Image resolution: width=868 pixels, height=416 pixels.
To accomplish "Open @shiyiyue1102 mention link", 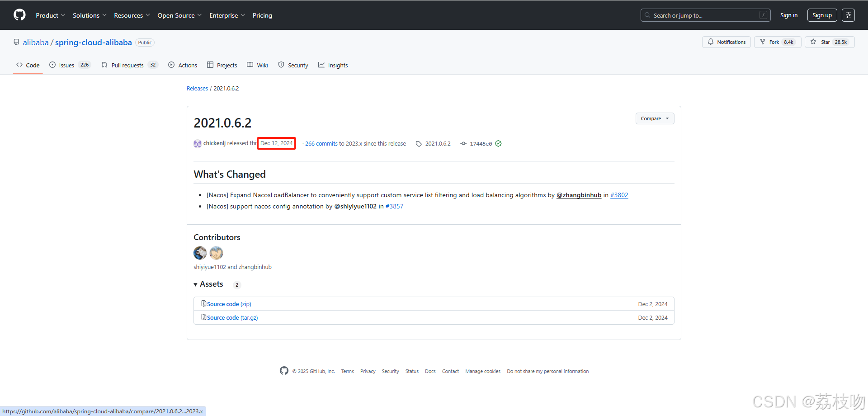I will click(x=355, y=207).
